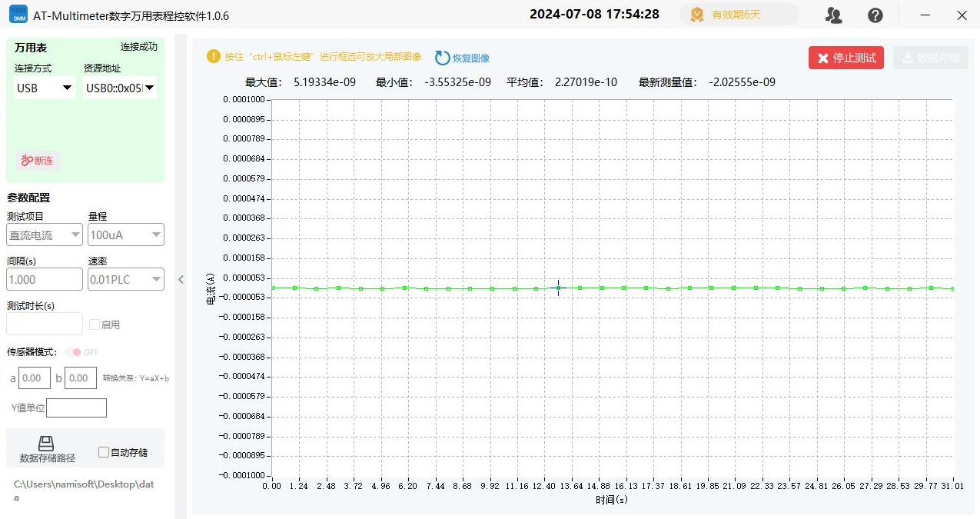The height and width of the screenshot is (519, 980).
Task: Open the user account icon
Action: (833, 15)
